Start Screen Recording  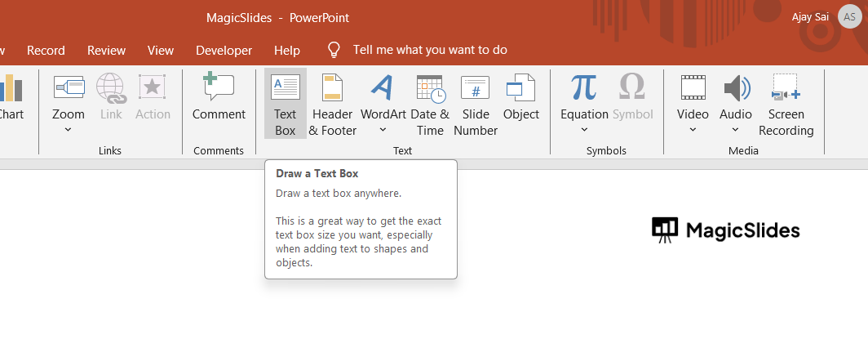(x=786, y=104)
